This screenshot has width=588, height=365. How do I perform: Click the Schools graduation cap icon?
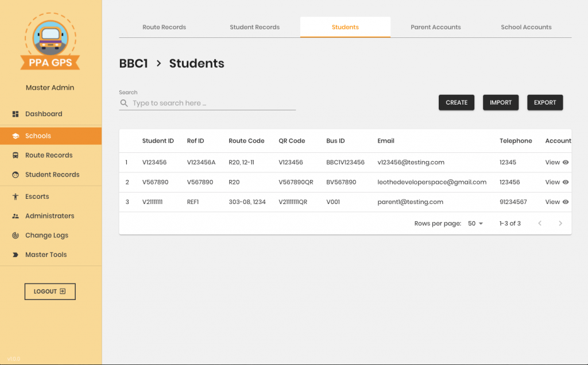(16, 136)
